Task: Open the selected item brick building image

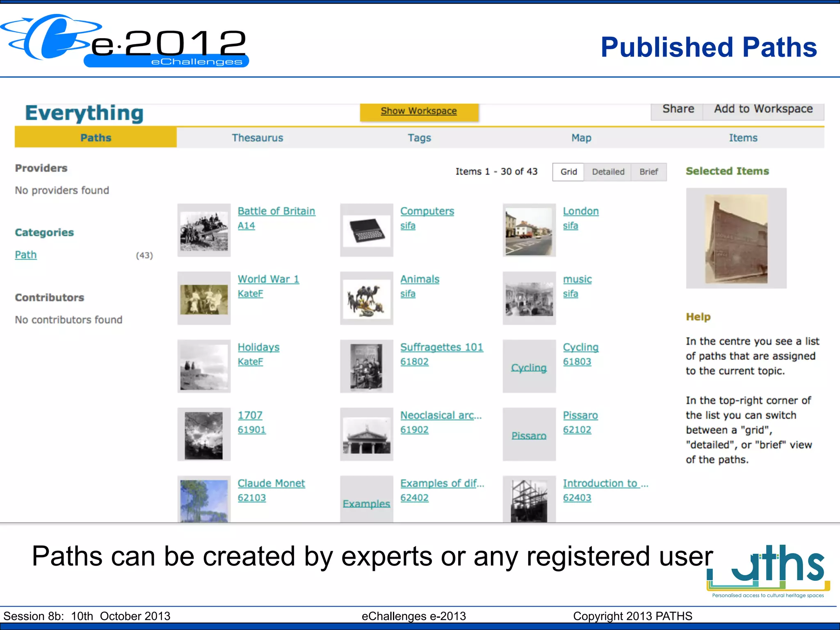Action: click(736, 239)
